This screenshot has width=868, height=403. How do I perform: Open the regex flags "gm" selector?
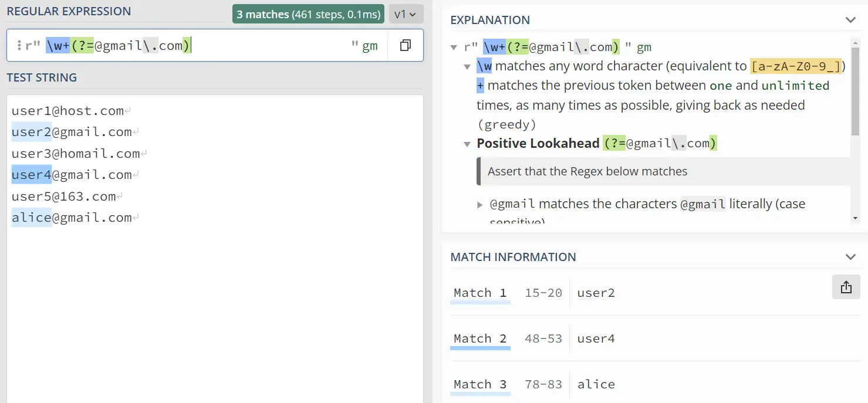370,46
